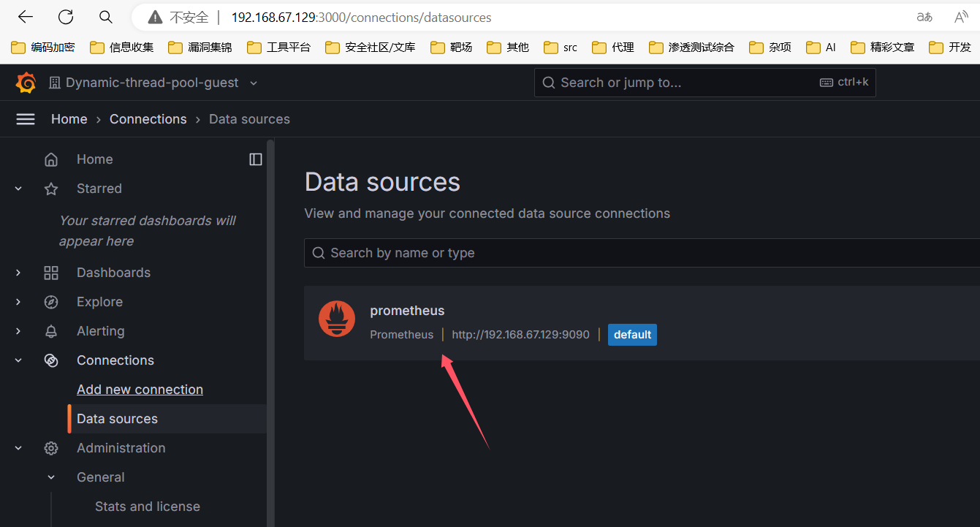Click the browser back arrow
980x527 pixels.
[x=26, y=17]
